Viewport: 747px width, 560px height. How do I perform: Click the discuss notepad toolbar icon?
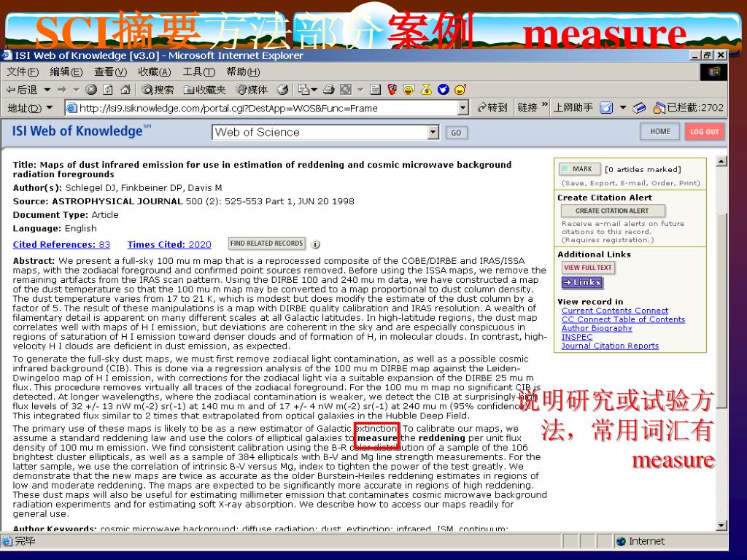(x=376, y=90)
